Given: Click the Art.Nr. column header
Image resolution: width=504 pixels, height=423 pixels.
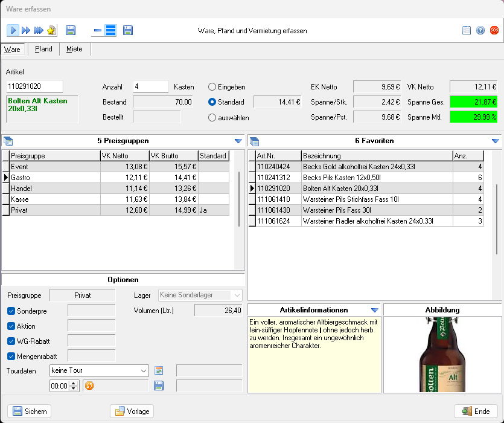Looking at the screenshot, I should coord(279,156).
